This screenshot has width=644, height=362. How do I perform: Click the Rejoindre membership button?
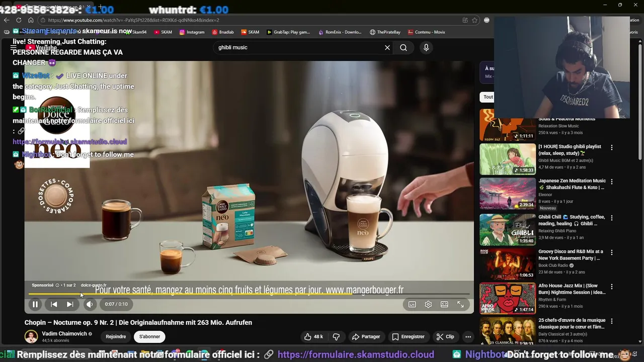click(116, 336)
